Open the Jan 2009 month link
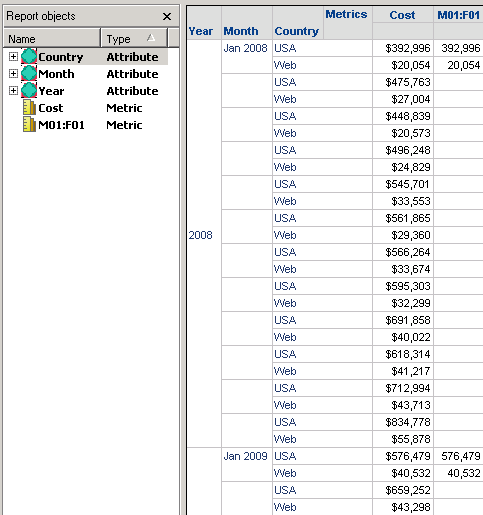This screenshot has height=515, width=483. pos(245,456)
